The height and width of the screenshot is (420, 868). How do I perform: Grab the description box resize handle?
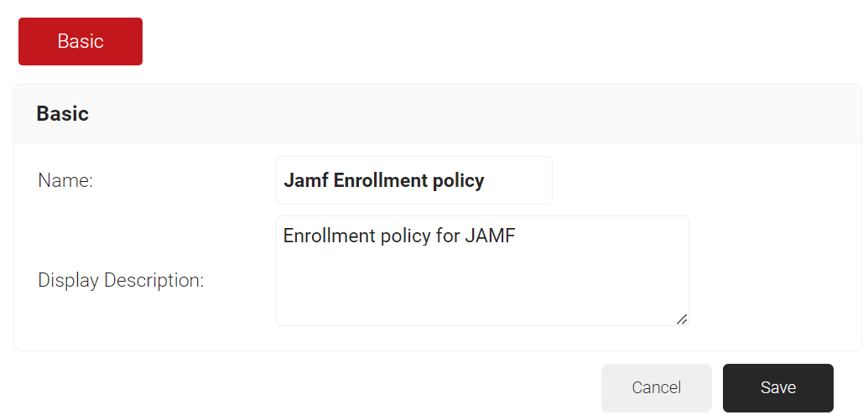pos(682,319)
